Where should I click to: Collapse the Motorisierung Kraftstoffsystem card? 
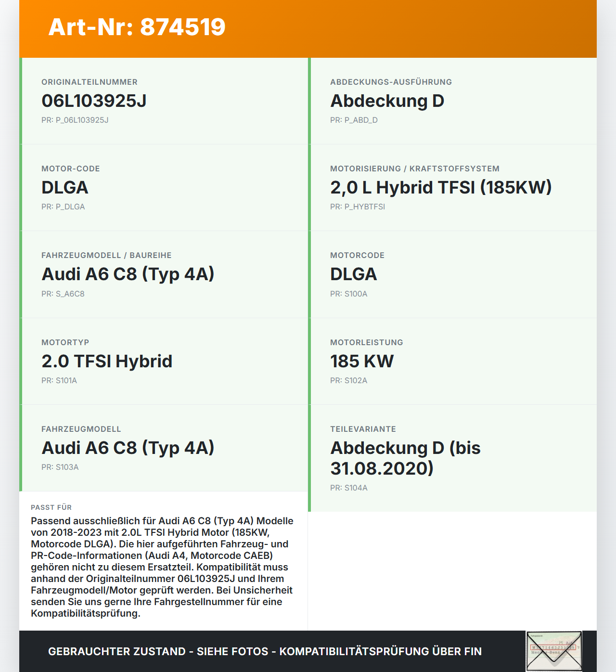452,187
